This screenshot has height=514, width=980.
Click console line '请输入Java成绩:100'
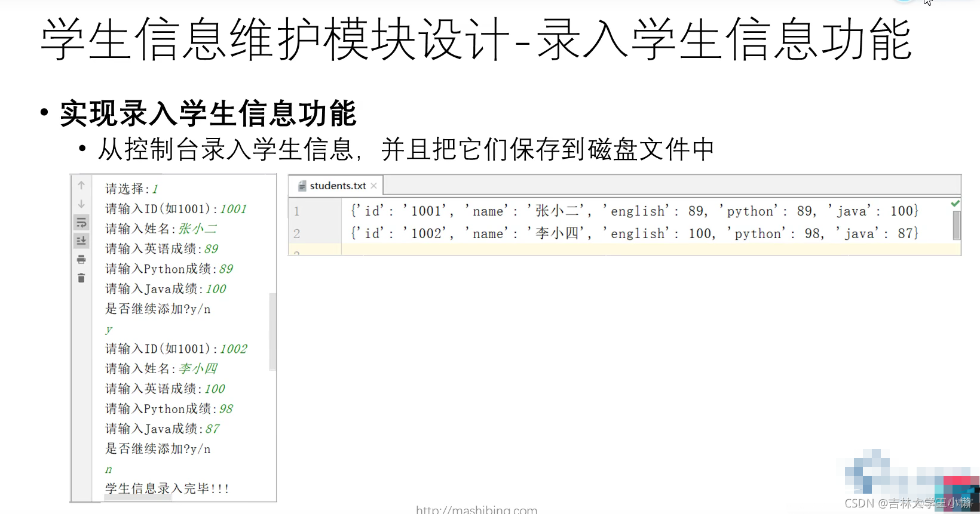(x=166, y=289)
